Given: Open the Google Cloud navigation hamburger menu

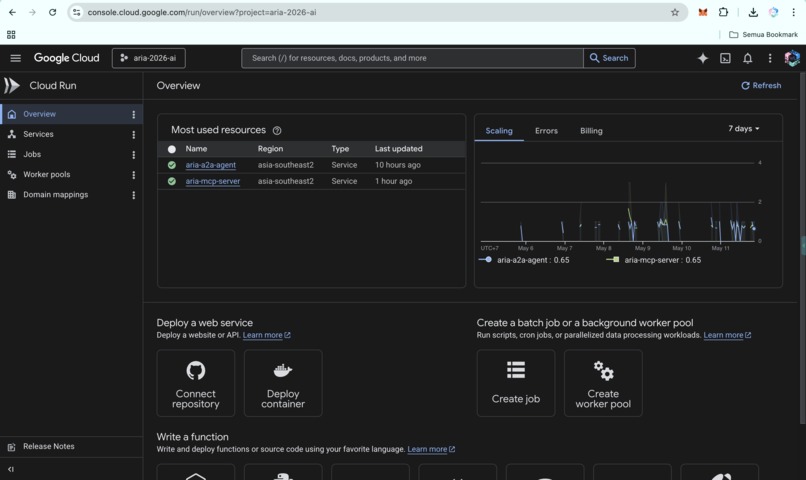Looking at the screenshot, I should click(15, 58).
